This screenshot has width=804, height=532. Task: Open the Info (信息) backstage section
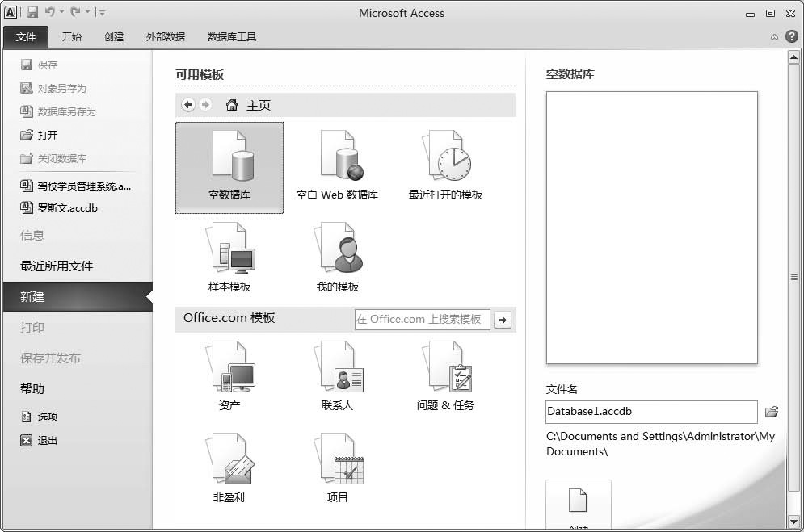tap(32, 236)
